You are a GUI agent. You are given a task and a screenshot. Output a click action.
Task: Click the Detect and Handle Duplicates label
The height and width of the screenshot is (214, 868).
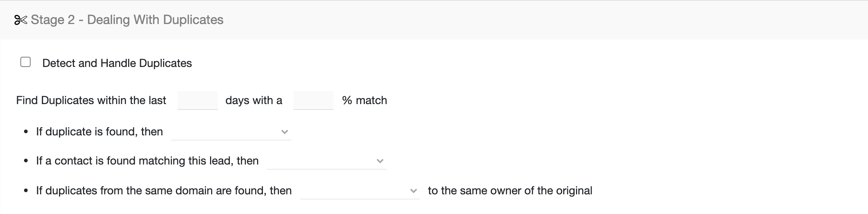pyautogui.click(x=117, y=63)
